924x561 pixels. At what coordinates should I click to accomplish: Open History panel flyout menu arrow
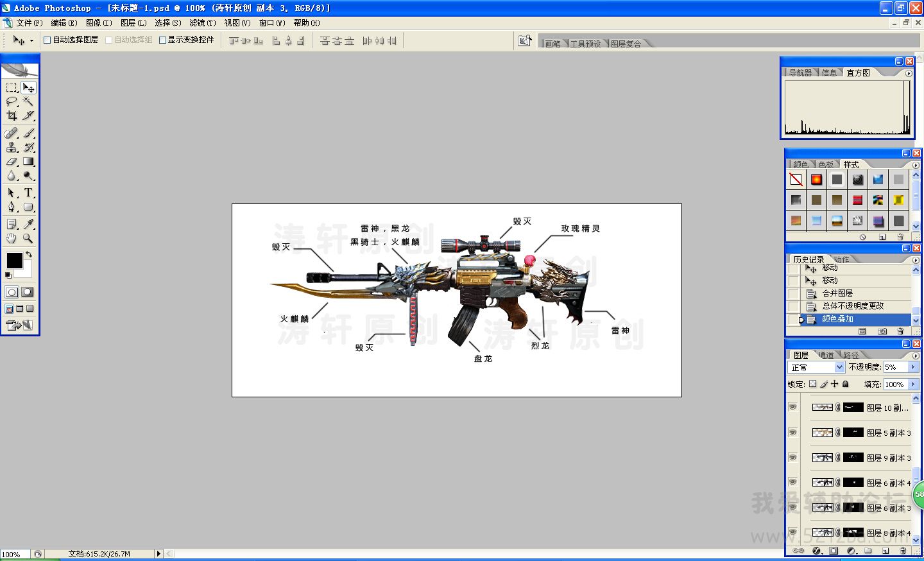tap(916, 260)
